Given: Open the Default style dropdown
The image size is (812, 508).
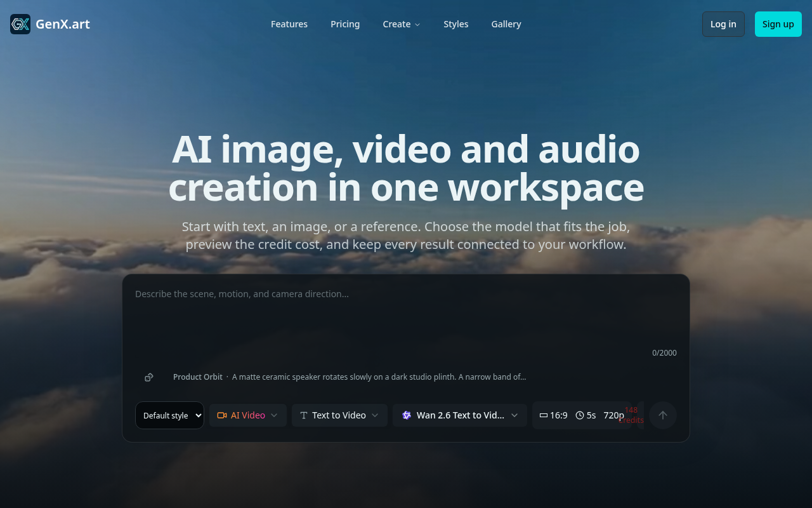Looking at the screenshot, I should 169,415.
